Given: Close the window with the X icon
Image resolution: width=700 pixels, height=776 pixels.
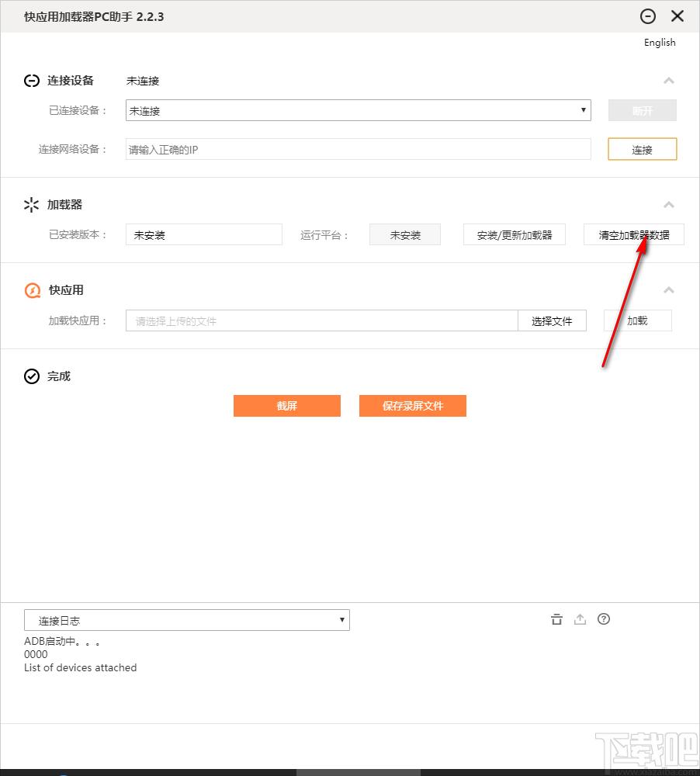Looking at the screenshot, I should pyautogui.click(x=677, y=16).
